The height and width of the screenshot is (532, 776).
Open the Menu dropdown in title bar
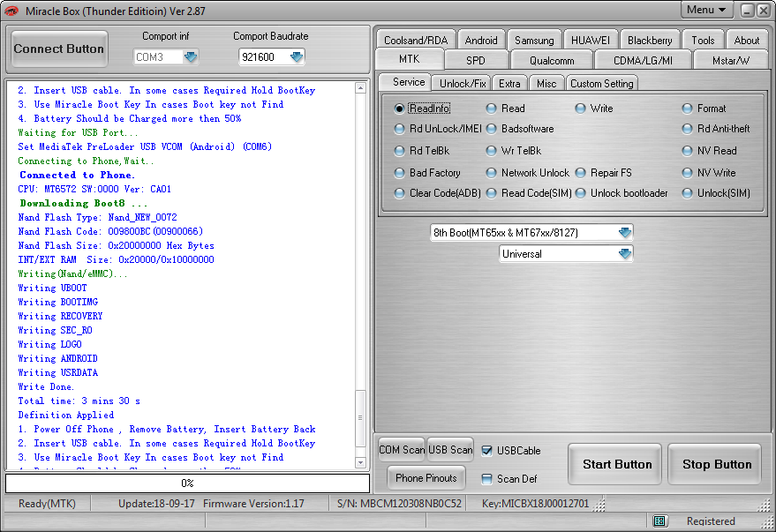point(706,10)
